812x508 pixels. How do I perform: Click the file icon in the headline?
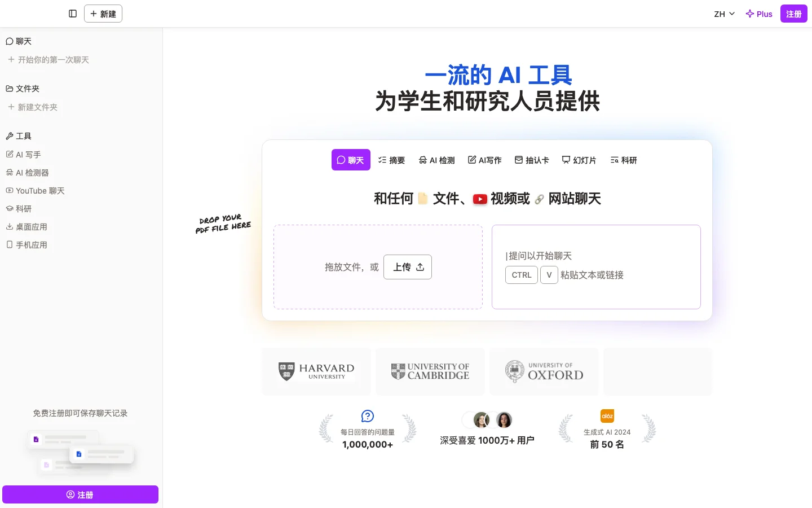422,199
